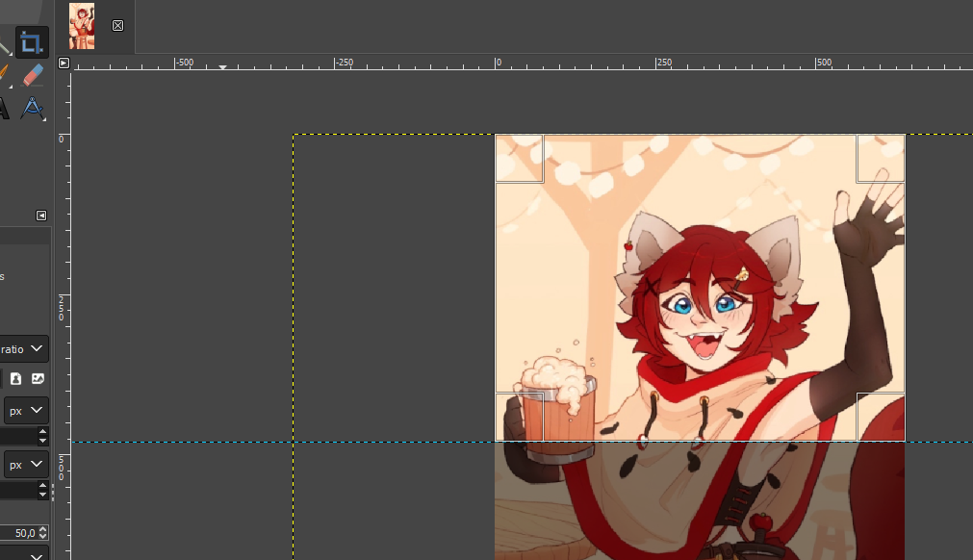Click the 50,0 numeric input field
The height and width of the screenshot is (560, 973).
tap(17, 533)
